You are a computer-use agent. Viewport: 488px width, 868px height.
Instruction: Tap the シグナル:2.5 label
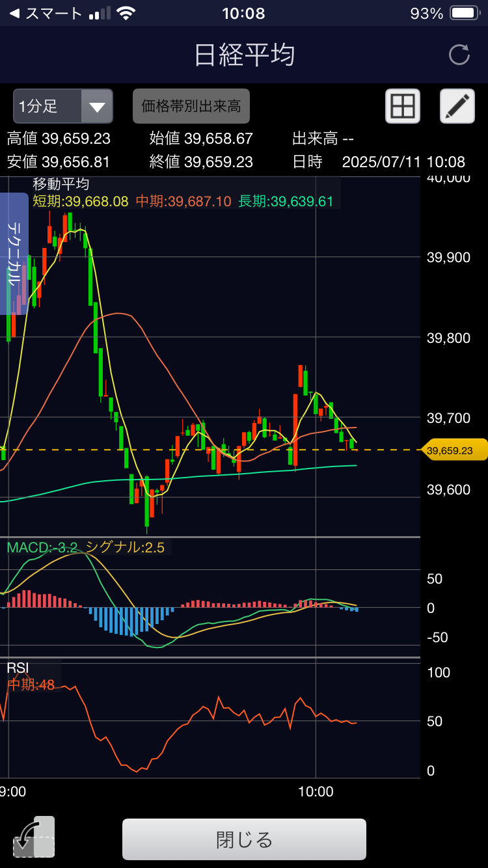[125, 547]
